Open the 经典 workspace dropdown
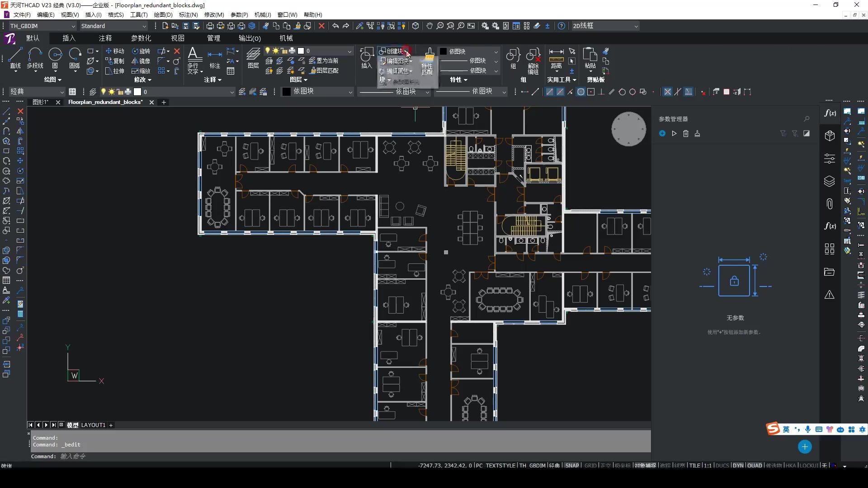This screenshot has height=488, width=868. tap(37, 92)
